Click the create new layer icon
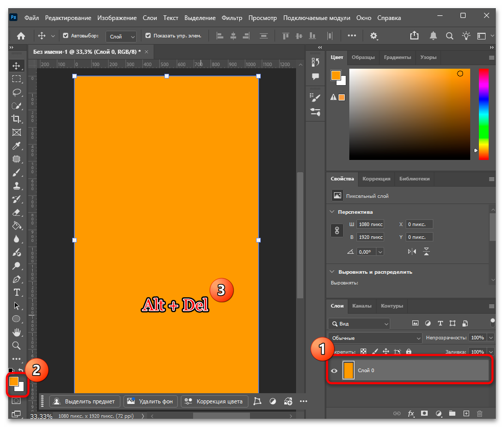 point(466,414)
